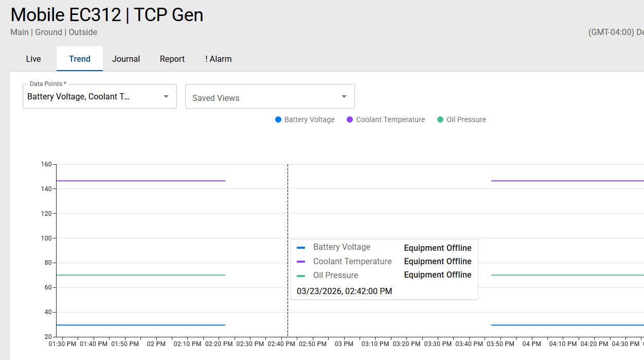Click the purple Coolant Temperature dash in tooltip
Image resolution: width=644 pixels, height=360 pixels.
[301, 262]
